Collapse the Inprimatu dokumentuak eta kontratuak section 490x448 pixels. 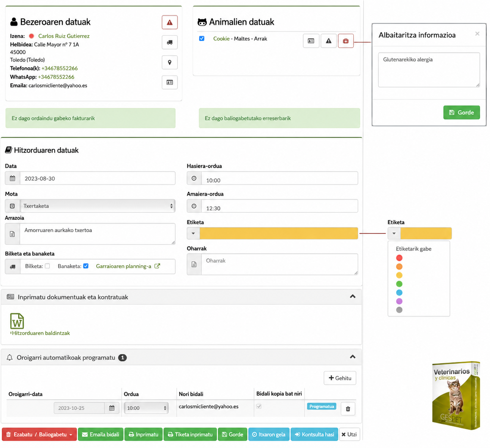tap(353, 297)
